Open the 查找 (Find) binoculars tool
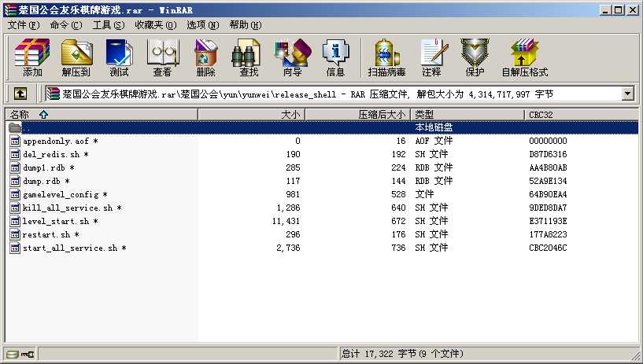Viewport: 643px width, 364px height. (249, 57)
